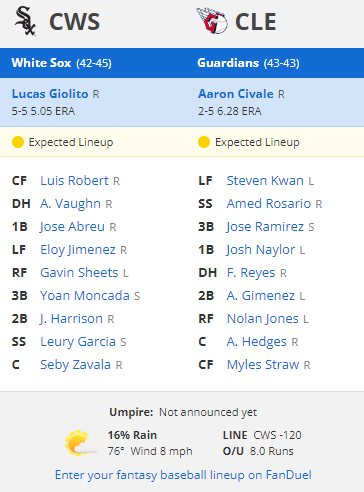
Task: View Eloy Jimenez player details
Action: tap(78, 250)
